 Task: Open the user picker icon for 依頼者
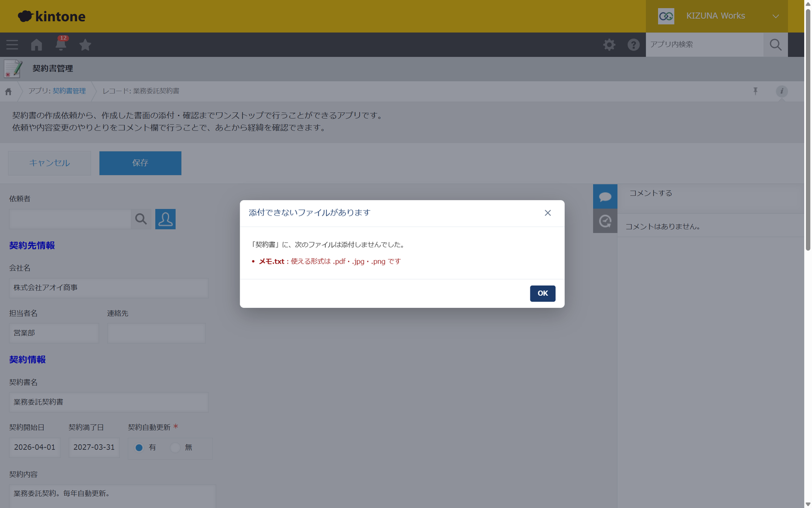click(x=165, y=219)
